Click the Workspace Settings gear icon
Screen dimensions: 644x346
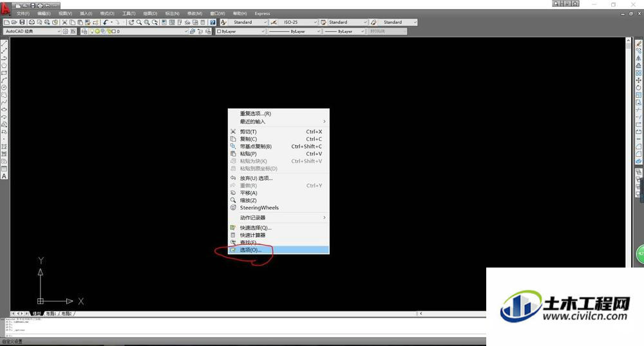point(66,31)
